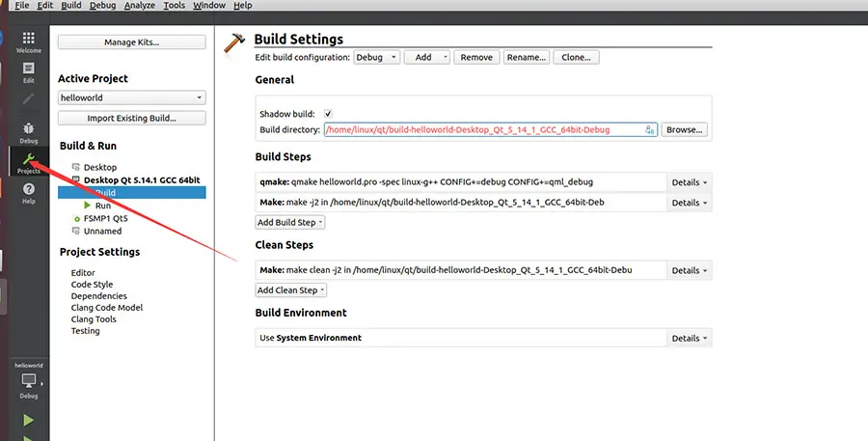868x441 pixels.
Task: Select the FSMP1 Qt5 kit entry
Action: (105, 219)
